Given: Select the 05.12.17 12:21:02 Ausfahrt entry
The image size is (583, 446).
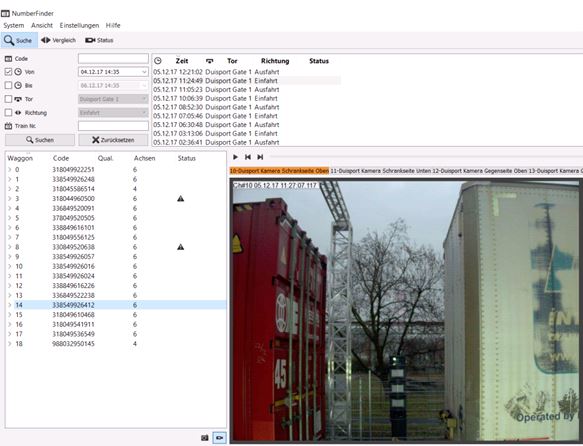Looking at the screenshot, I should [x=247, y=72].
